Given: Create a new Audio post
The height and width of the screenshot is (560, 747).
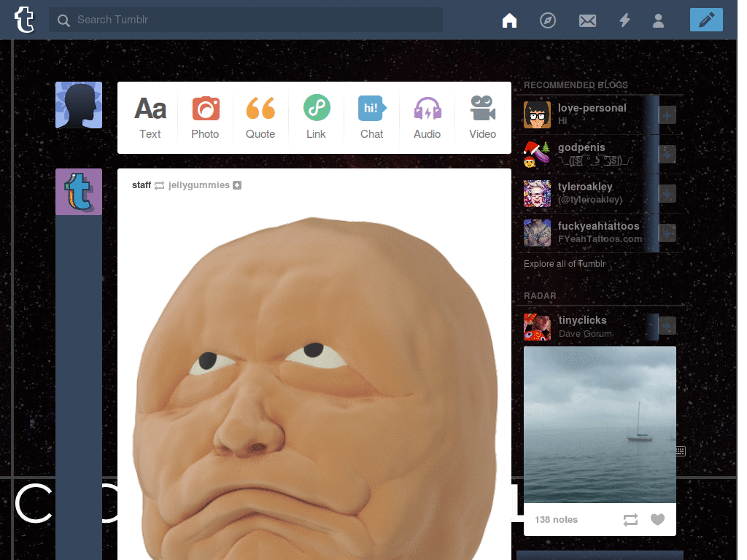Looking at the screenshot, I should [x=427, y=117].
